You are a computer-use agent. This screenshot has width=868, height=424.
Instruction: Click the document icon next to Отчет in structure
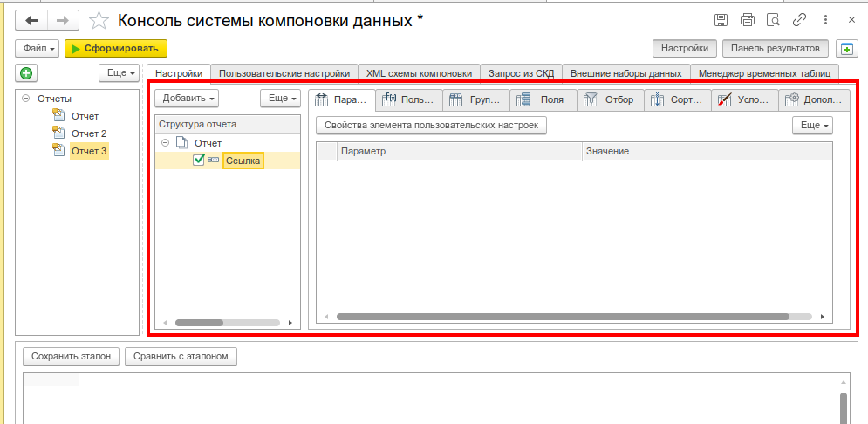click(x=181, y=143)
